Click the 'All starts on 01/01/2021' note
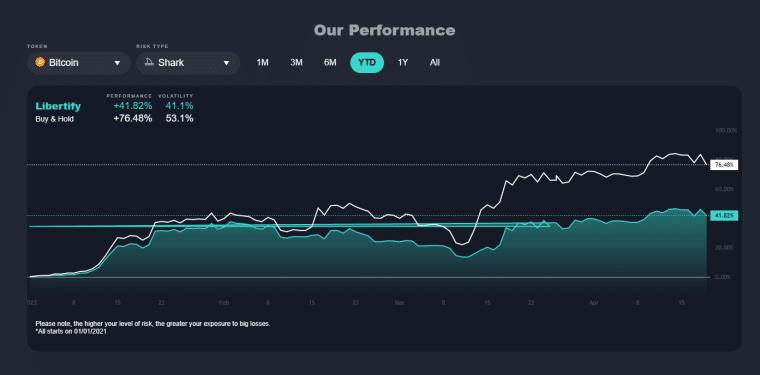This screenshot has width=760, height=375. pos(71,331)
